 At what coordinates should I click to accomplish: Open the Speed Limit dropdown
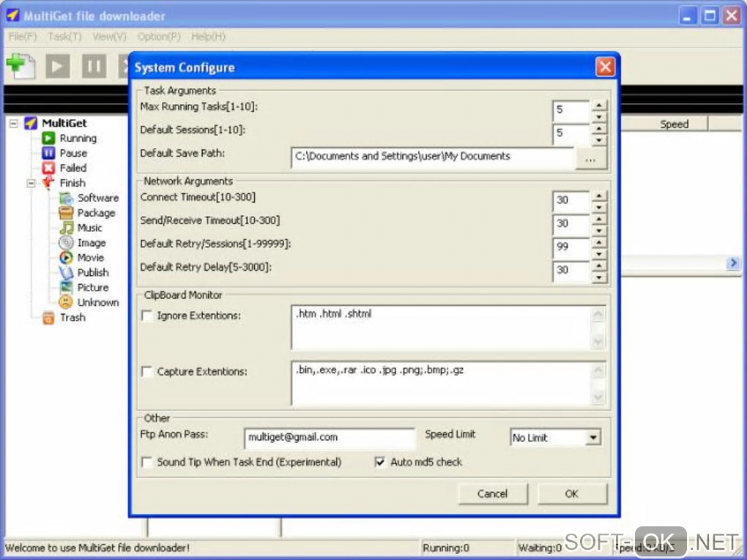[592, 438]
